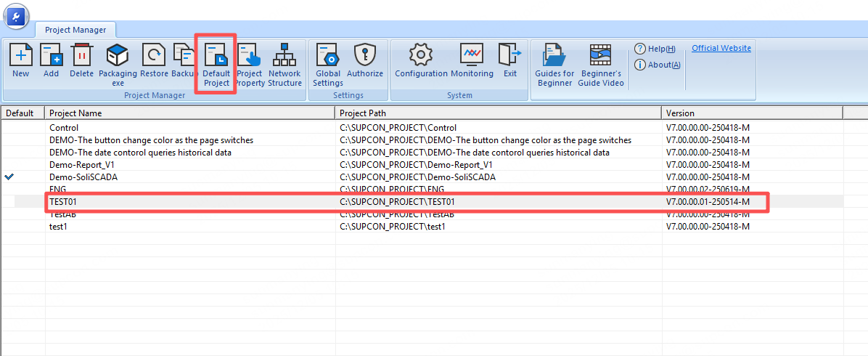Select the Project Manager tab
Screen dimensions: 868x356
click(75, 30)
